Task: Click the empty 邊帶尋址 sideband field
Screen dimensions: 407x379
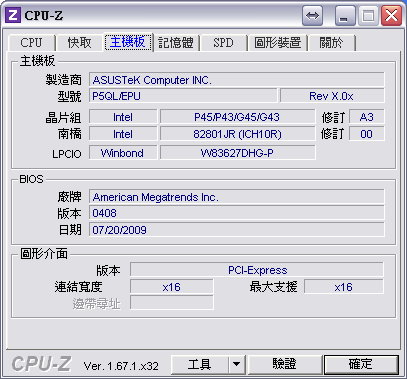Action: pyautogui.click(x=172, y=303)
